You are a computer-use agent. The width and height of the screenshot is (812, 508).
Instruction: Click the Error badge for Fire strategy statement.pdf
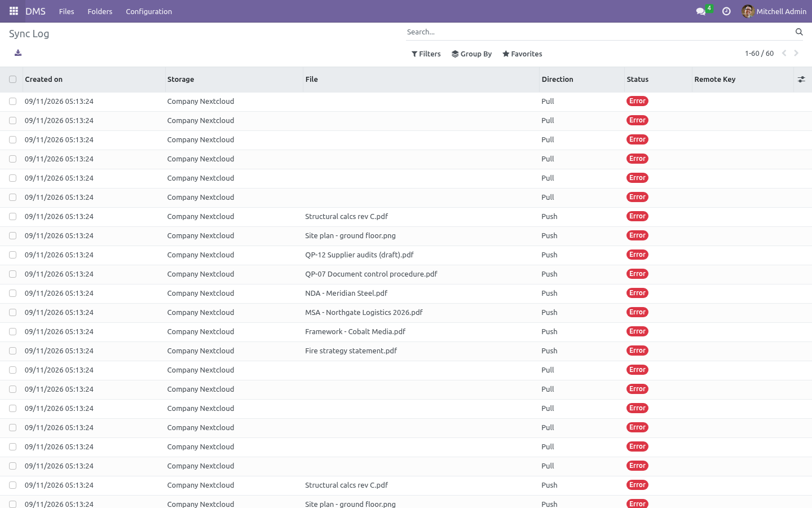coord(637,351)
